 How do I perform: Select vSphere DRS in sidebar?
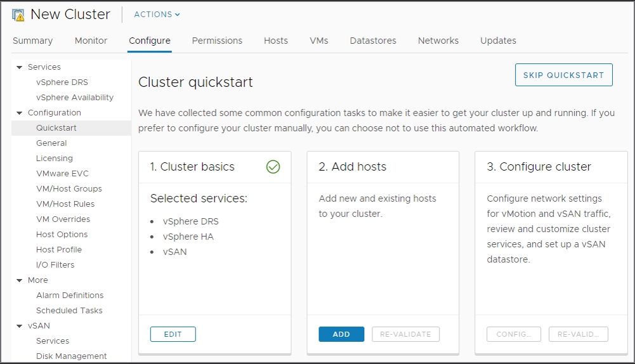(x=62, y=82)
